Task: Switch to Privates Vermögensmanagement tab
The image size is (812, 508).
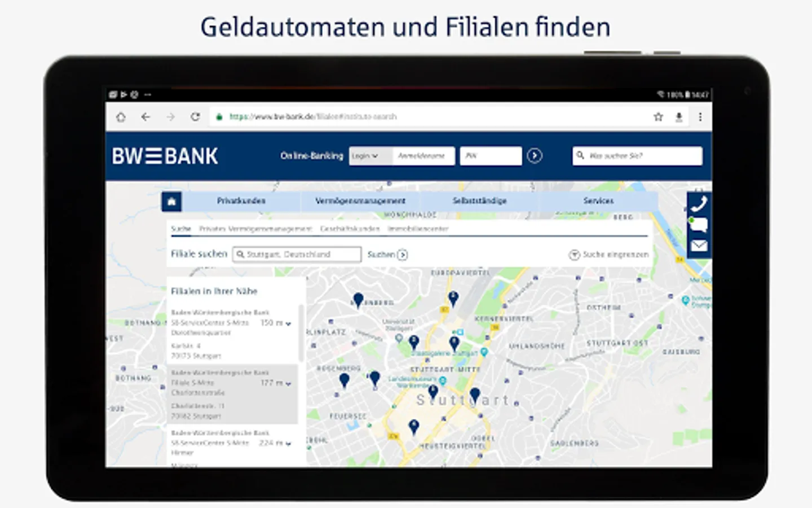Action: (x=255, y=229)
